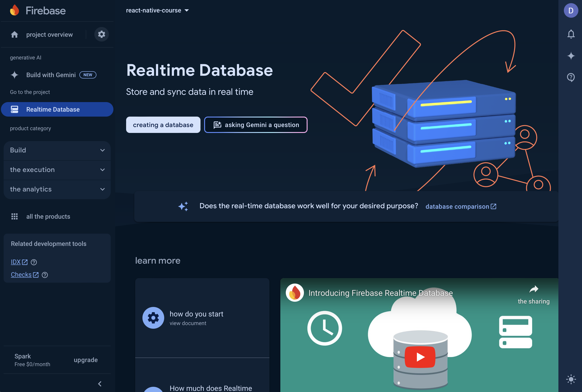Open the help question mark icon
This screenshot has width=582, height=392.
[x=571, y=77]
